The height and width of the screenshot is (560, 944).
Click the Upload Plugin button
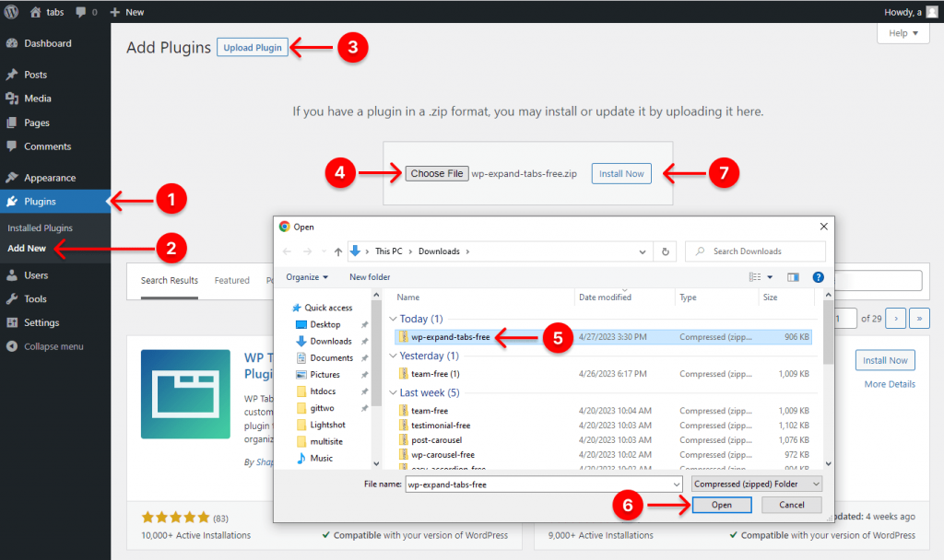[x=253, y=48]
